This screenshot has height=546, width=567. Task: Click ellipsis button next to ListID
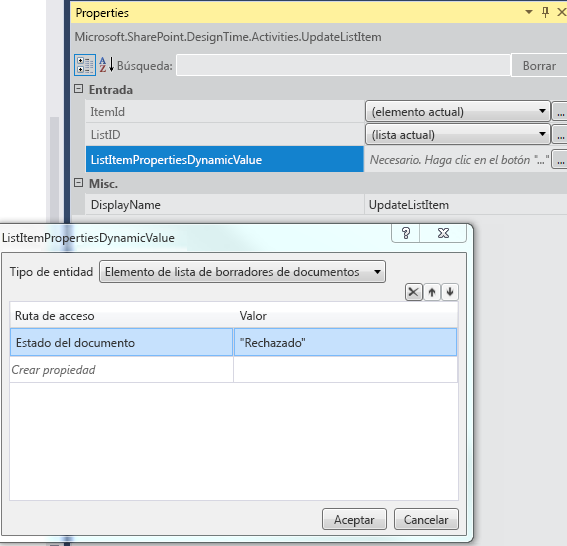[560, 135]
